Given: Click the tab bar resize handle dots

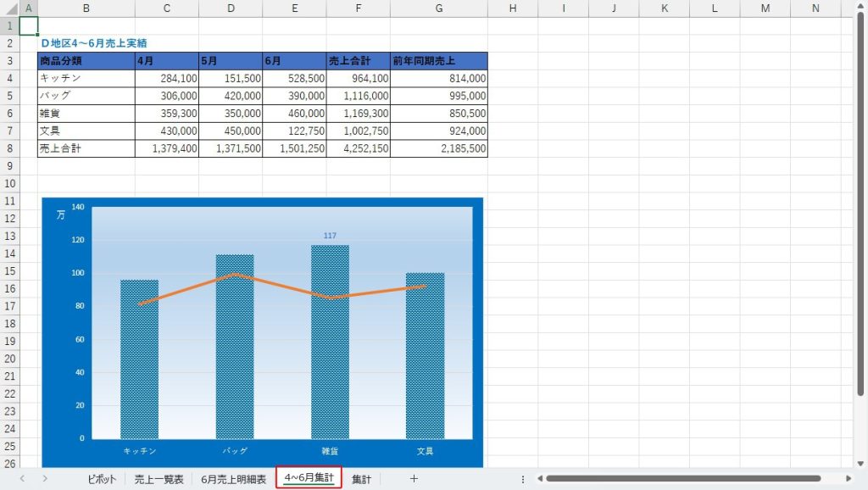Looking at the screenshot, I should tap(523, 479).
